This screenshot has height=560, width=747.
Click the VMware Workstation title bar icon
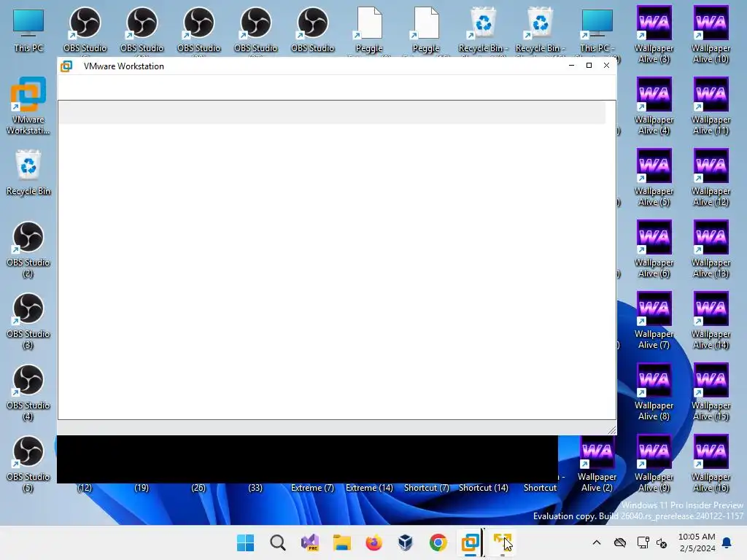point(66,66)
